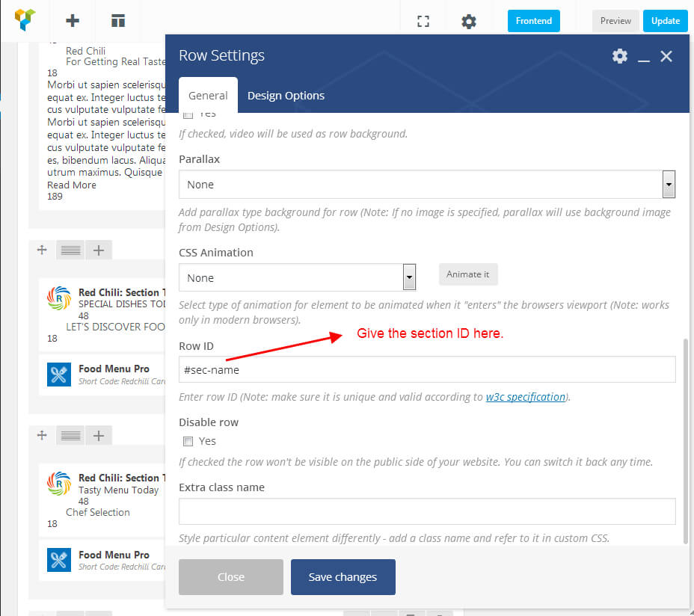Add new element with plus icon
The image size is (694, 616).
[72, 21]
